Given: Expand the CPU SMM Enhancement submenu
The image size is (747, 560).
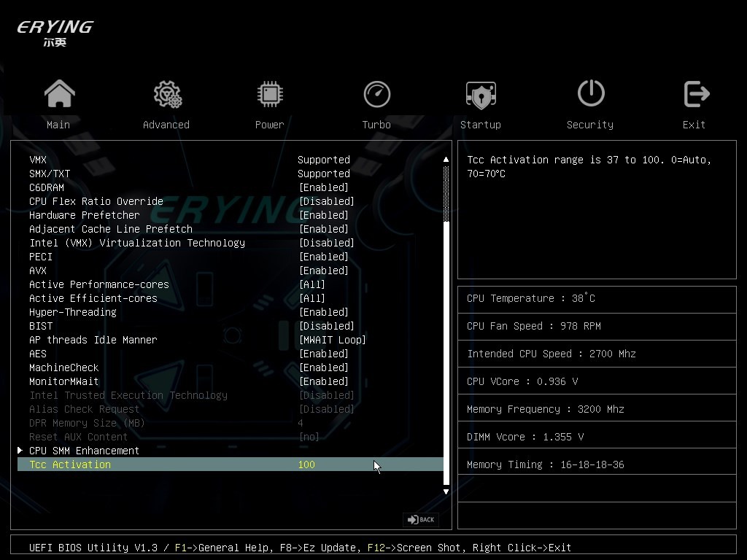Looking at the screenshot, I should point(84,451).
